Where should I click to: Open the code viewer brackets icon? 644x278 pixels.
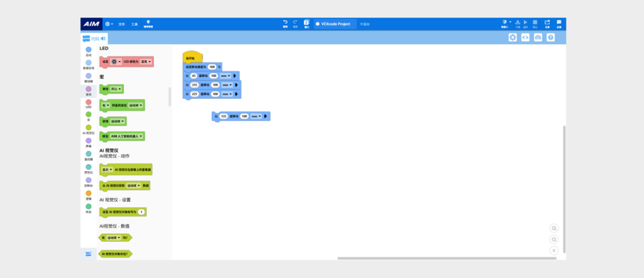(x=525, y=37)
